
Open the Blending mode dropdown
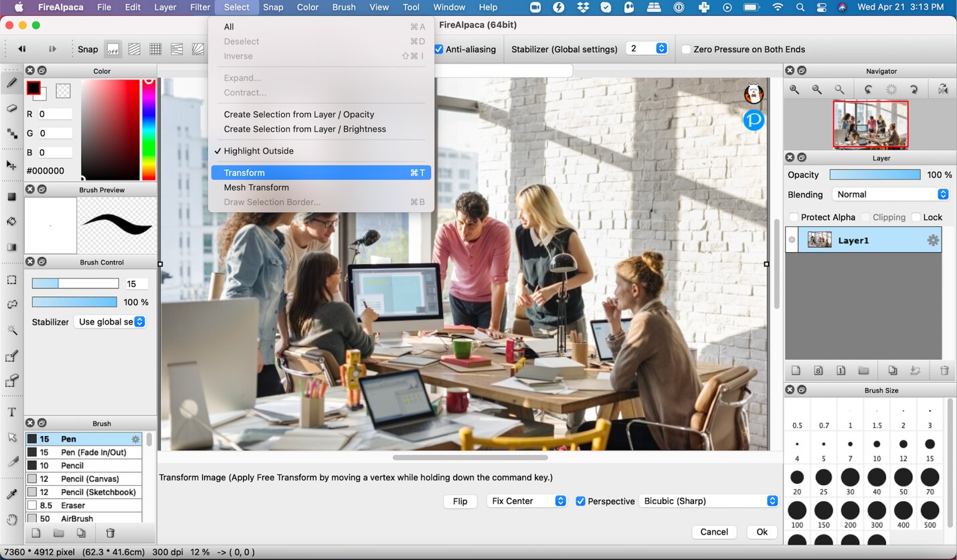pyautogui.click(x=890, y=195)
